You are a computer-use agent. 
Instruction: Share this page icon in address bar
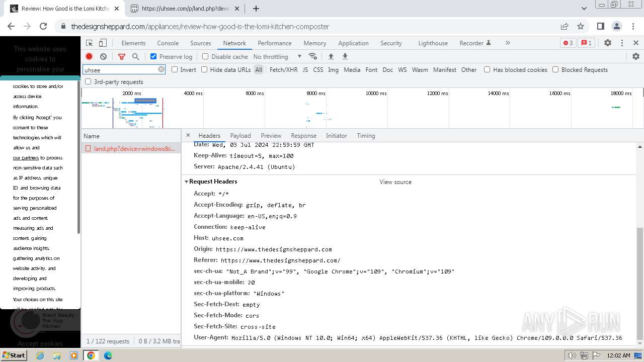[565, 26]
